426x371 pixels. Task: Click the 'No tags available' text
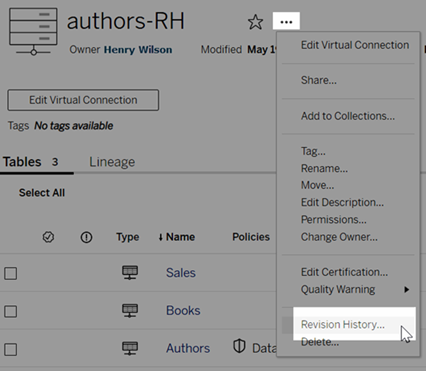click(x=74, y=126)
